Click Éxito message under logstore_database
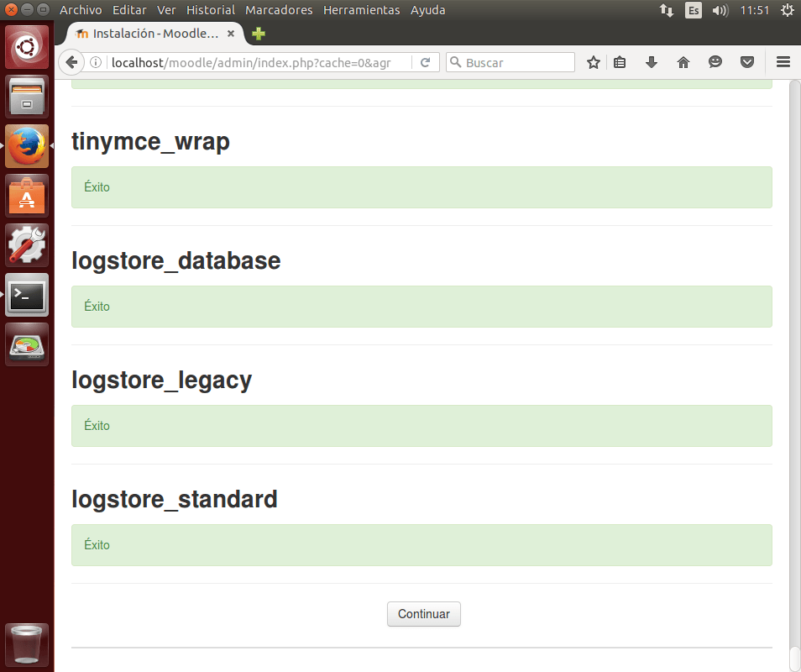The width and height of the screenshot is (801, 672). 421,307
